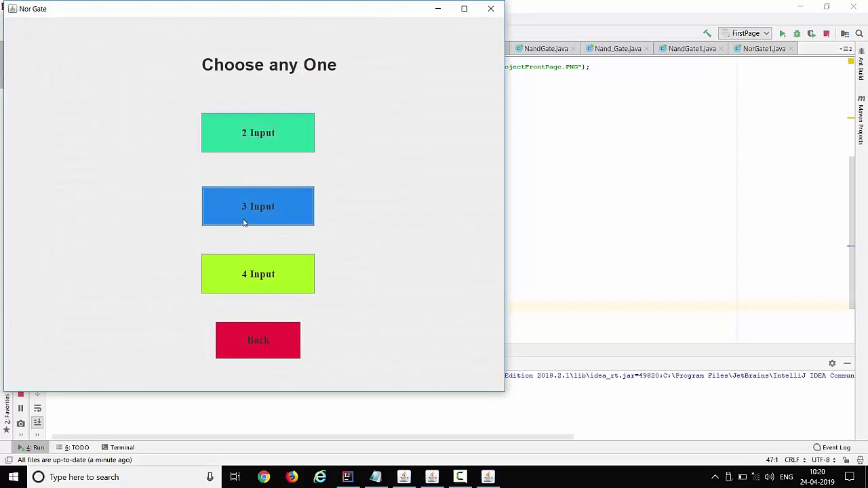
Task: Switch to the Nand_Gate.java editor tab
Action: tap(617, 49)
